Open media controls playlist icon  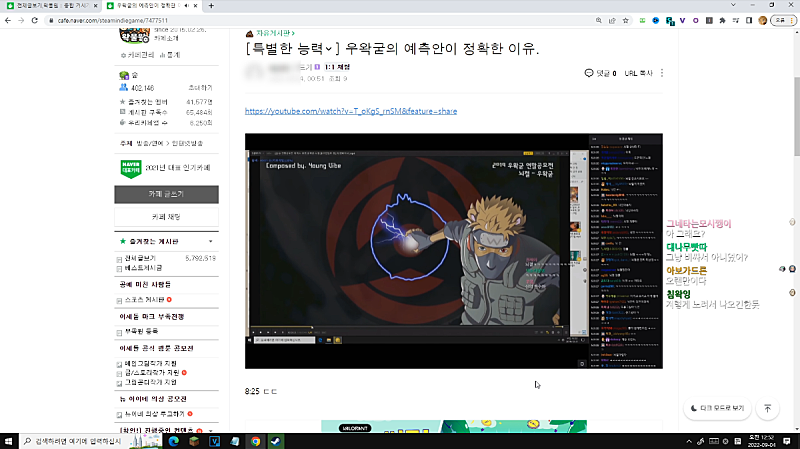(736, 20)
